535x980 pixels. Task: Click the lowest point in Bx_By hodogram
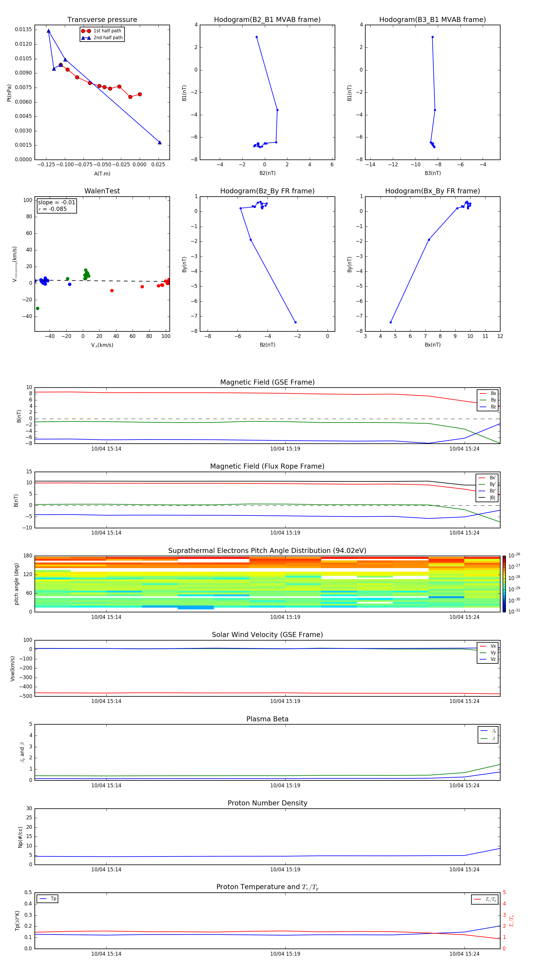pyautogui.click(x=390, y=322)
